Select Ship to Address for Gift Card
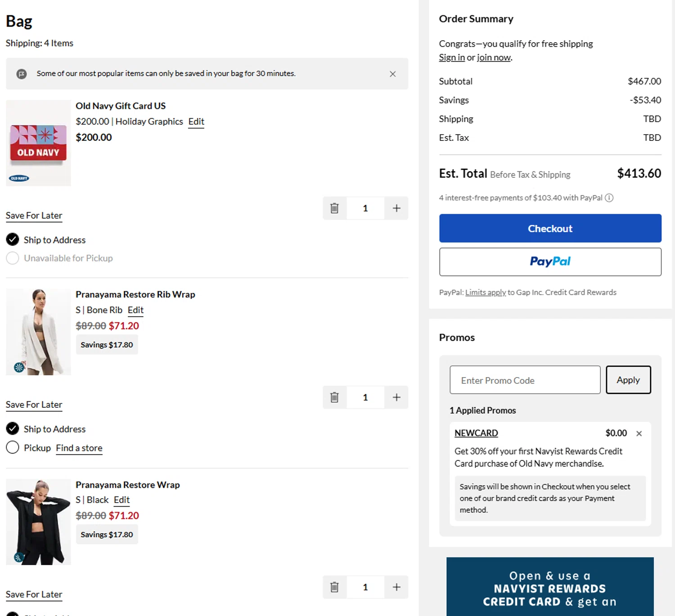 tap(13, 239)
